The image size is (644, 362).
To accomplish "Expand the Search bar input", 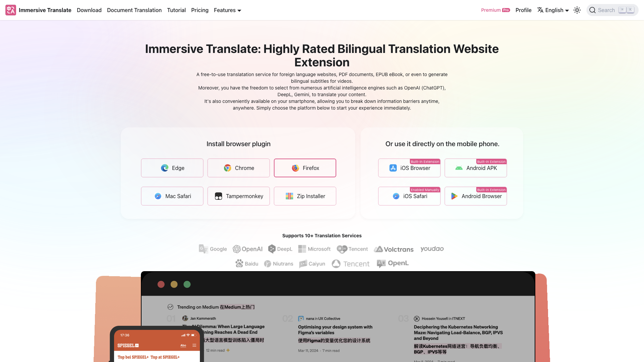I will coord(612,10).
